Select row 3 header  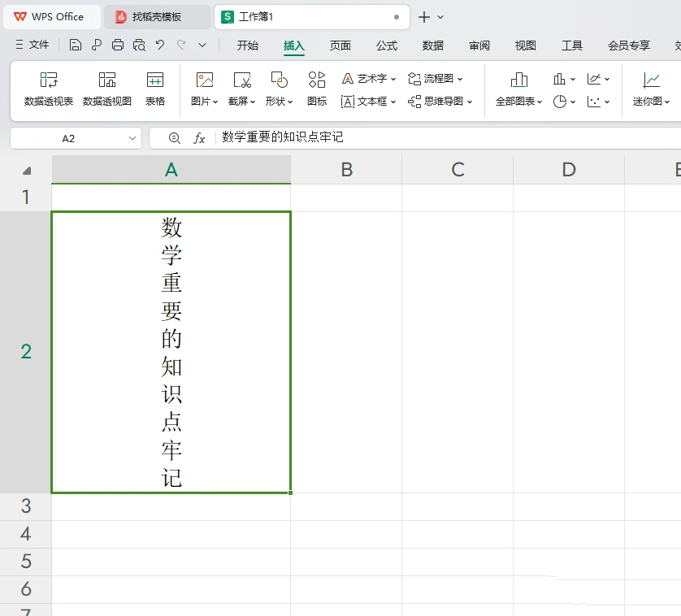point(26,506)
